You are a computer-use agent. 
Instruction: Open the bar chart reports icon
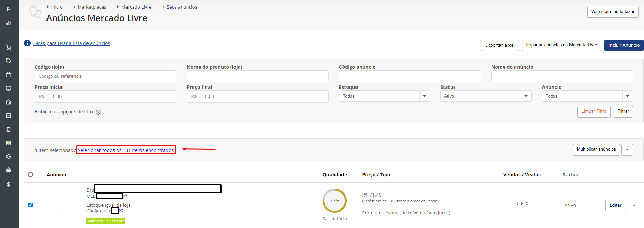click(9, 23)
